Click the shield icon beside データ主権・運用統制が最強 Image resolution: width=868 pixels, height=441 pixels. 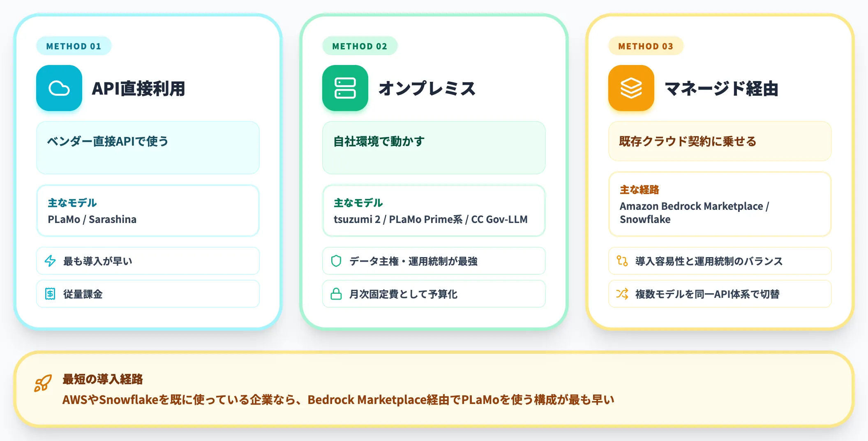336,261
